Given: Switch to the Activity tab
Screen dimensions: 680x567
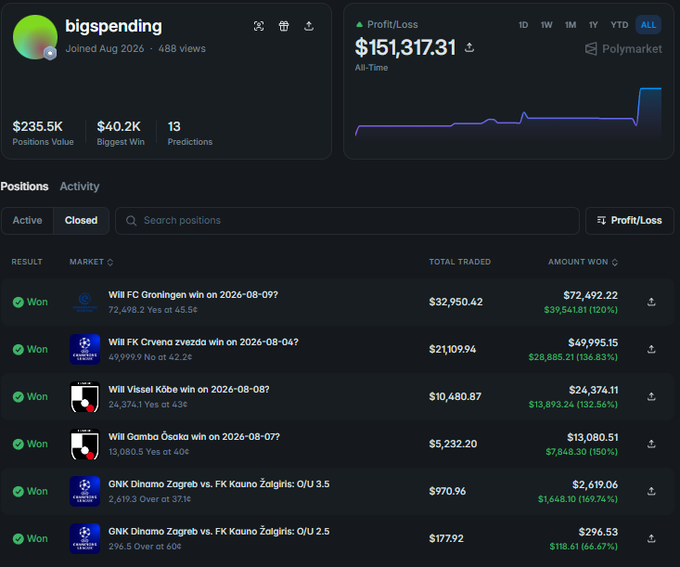Looking at the screenshot, I should tap(79, 187).
